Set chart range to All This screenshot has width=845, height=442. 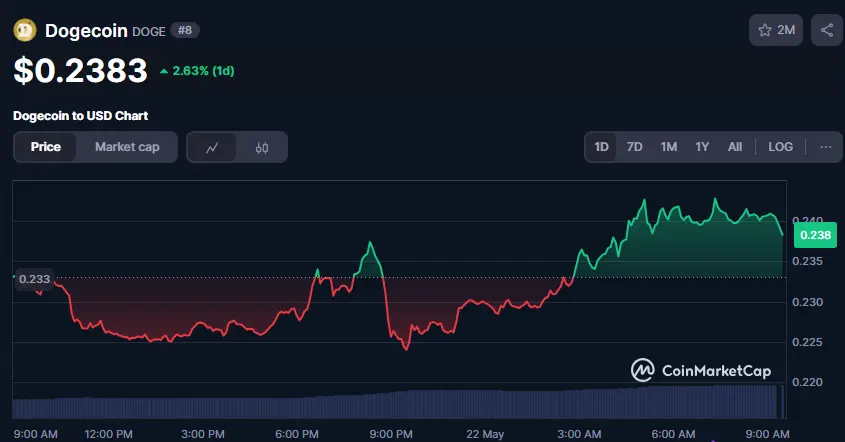pyautogui.click(x=735, y=147)
